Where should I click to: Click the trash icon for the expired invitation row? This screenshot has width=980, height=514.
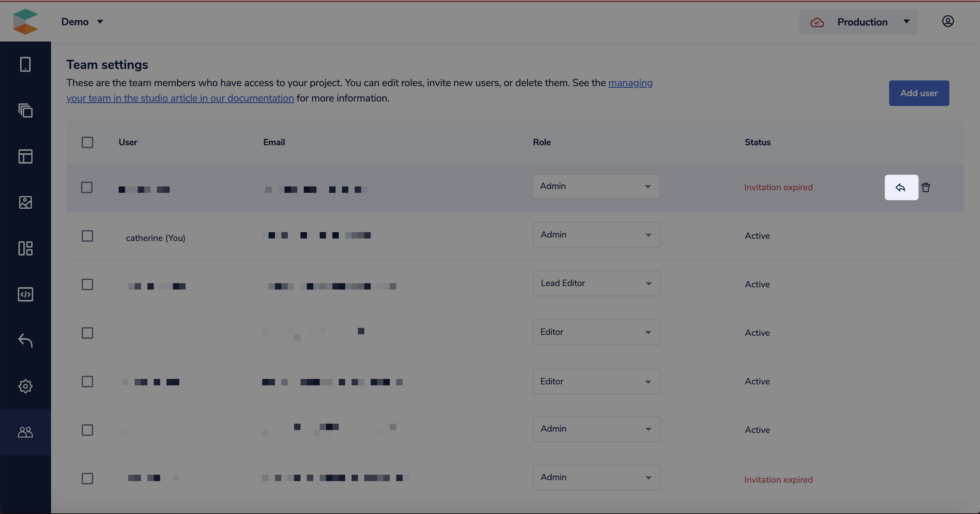point(925,187)
